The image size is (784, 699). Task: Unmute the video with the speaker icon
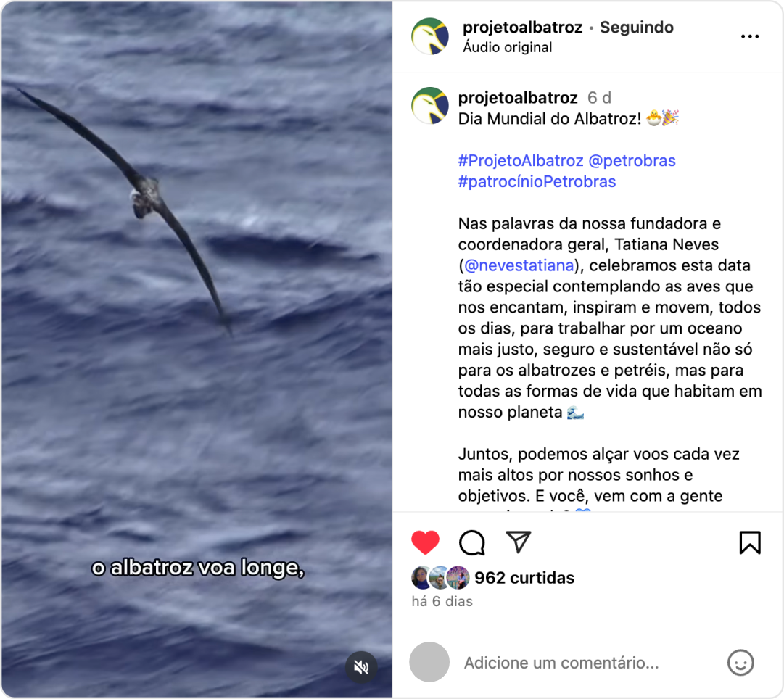coord(361,666)
